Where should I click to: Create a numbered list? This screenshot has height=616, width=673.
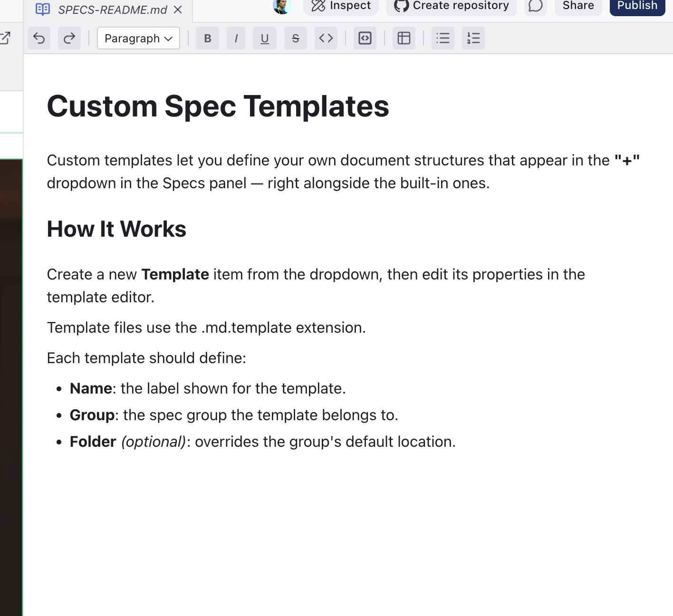[473, 38]
